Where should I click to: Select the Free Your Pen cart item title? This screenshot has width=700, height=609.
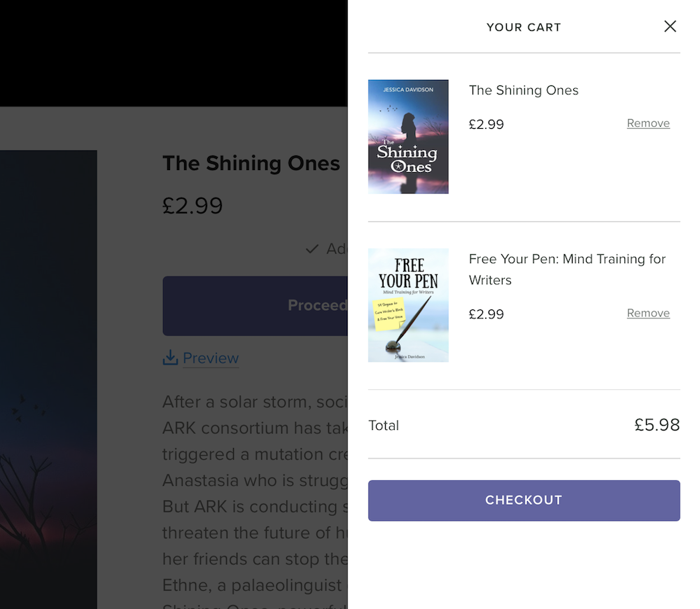[x=567, y=267]
